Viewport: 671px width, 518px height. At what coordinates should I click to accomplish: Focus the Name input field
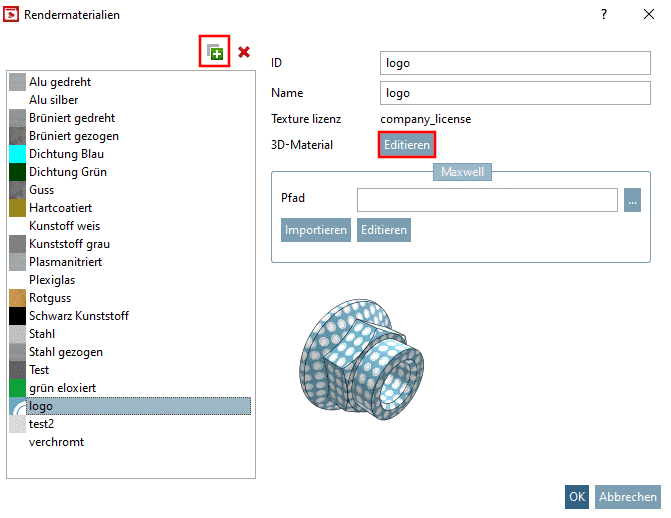[515, 93]
